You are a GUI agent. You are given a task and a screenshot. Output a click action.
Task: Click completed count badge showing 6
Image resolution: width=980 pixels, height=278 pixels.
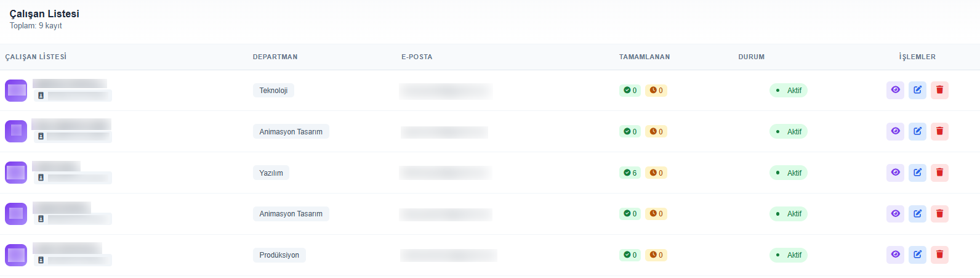[x=630, y=173]
